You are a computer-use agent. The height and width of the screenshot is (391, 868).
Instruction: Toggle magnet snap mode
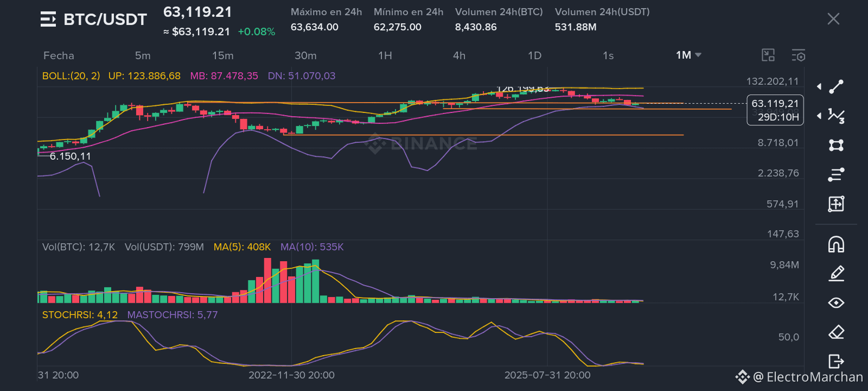pos(836,244)
